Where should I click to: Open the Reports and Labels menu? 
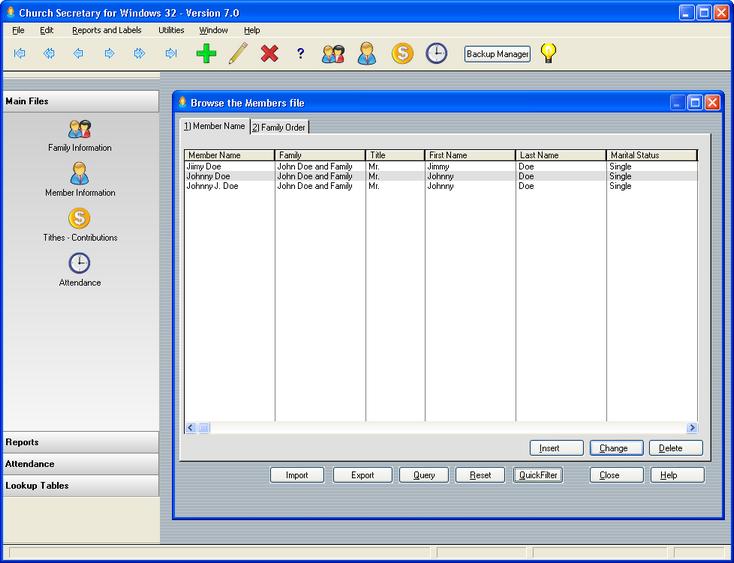pos(107,30)
